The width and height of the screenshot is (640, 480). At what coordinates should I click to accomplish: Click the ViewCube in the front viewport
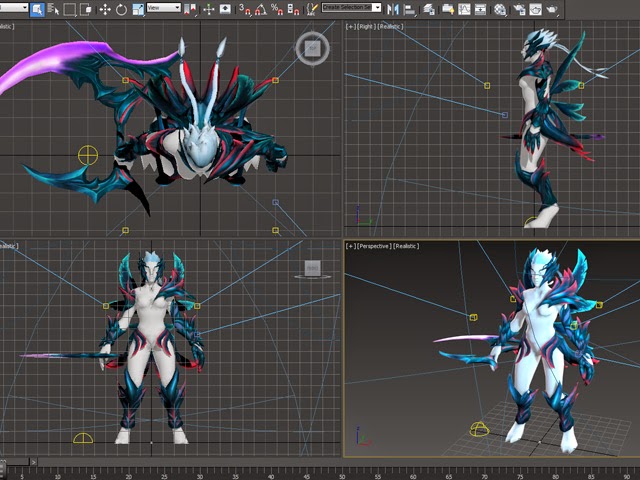312,268
